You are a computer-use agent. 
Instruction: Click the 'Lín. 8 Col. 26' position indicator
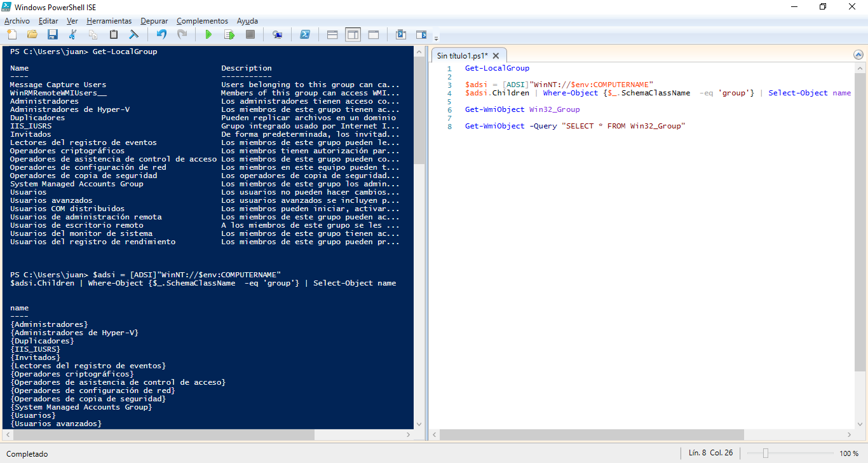click(710, 453)
